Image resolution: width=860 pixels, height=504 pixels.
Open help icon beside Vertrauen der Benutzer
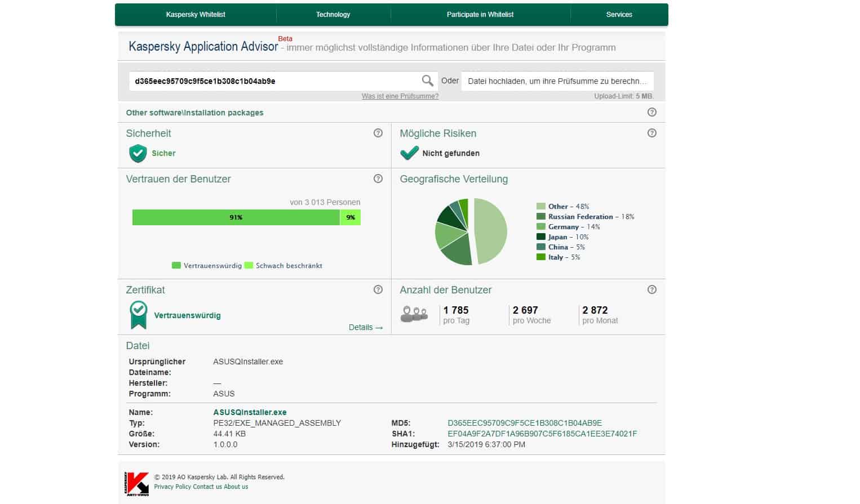coord(378,179)
